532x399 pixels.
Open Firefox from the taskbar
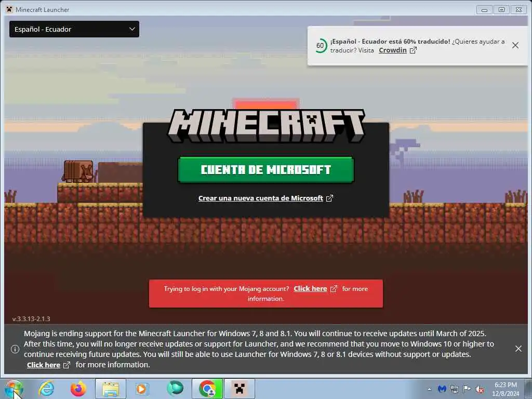(x=78, y=389)
